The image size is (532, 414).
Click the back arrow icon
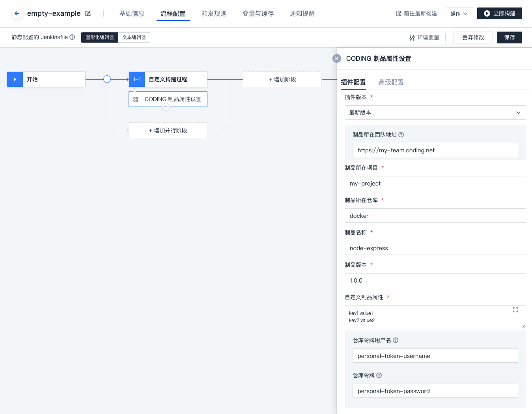[17, 13]
